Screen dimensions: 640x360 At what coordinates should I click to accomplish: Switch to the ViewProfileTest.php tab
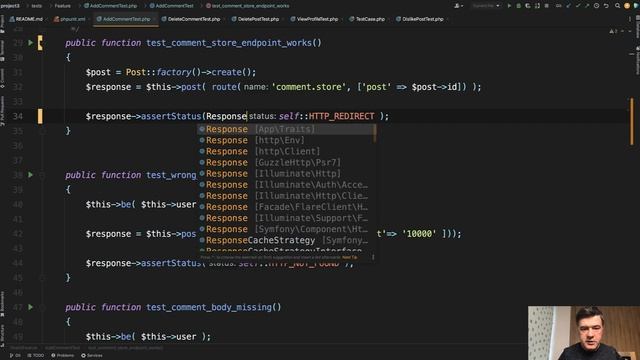point(315,19)
